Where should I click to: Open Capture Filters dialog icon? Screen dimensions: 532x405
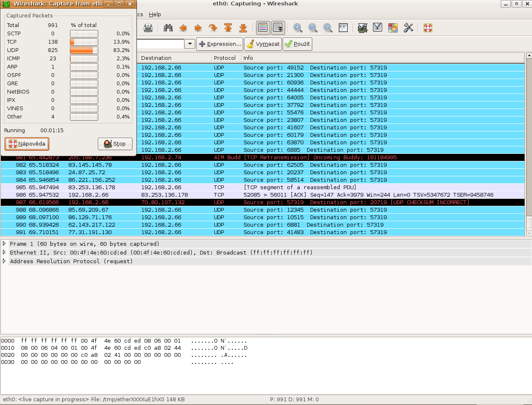point(363,28)
